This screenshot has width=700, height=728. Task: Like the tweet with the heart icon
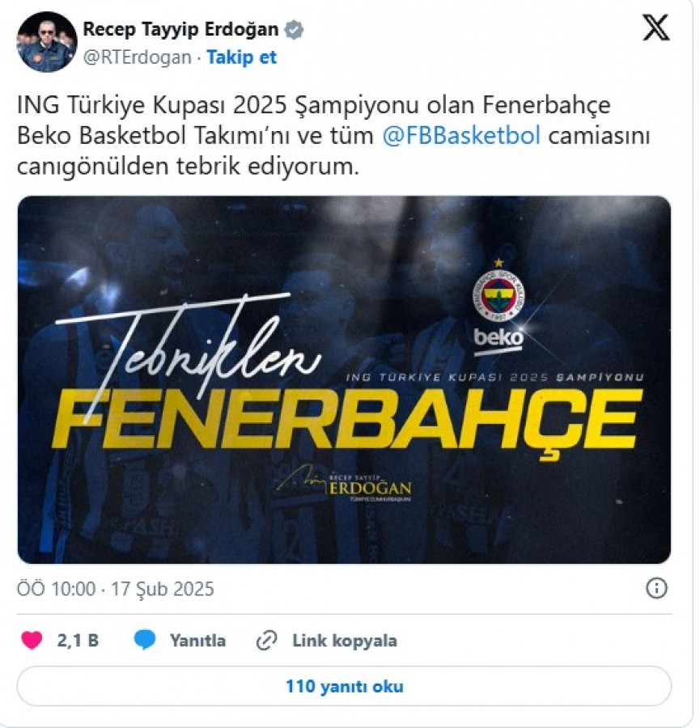click(x=32, y=641)
